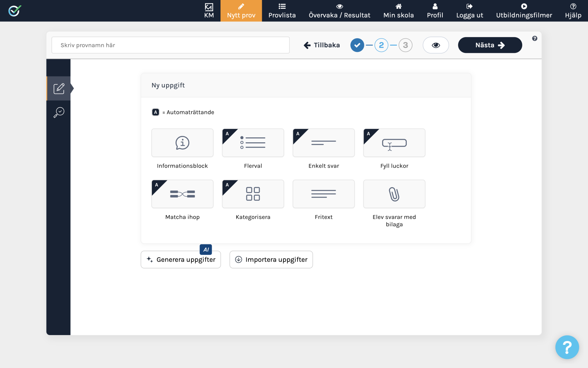Screen dimensions: 588x368
Task: Click the Nästa button
Action: click(490, 45)
